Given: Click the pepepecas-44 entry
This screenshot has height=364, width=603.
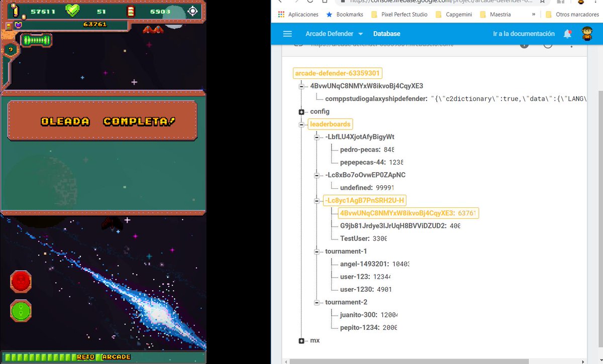Looking at the screenshot, I should [x=372, y=162].
